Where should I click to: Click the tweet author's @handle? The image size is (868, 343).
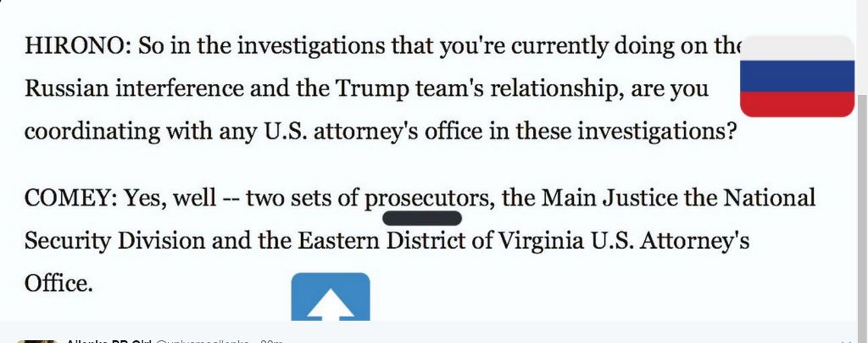click(203, 341)
